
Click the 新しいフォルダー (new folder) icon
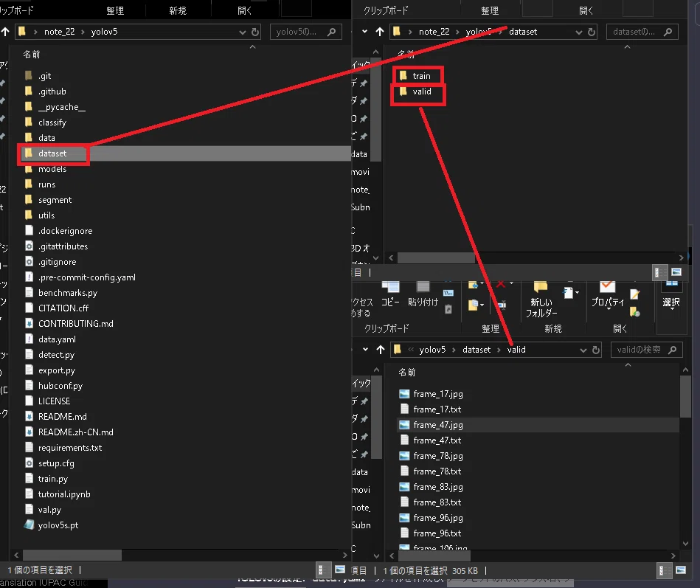[541, 298]
